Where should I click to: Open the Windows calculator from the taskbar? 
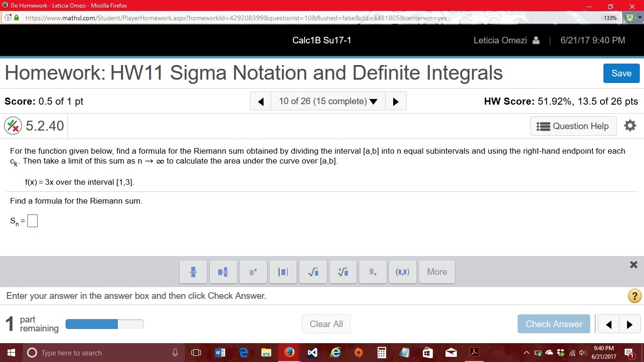click(382, 353)
